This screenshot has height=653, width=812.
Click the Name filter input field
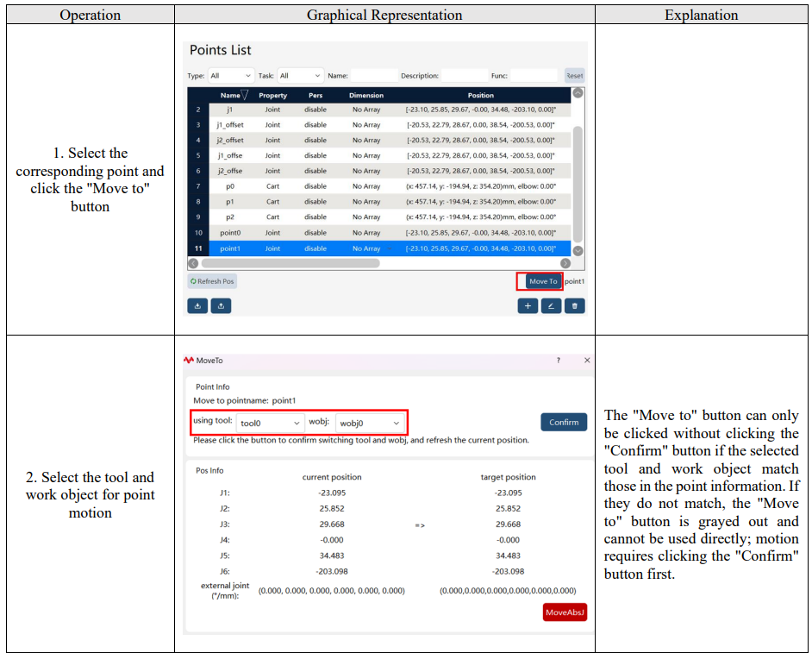374,76
